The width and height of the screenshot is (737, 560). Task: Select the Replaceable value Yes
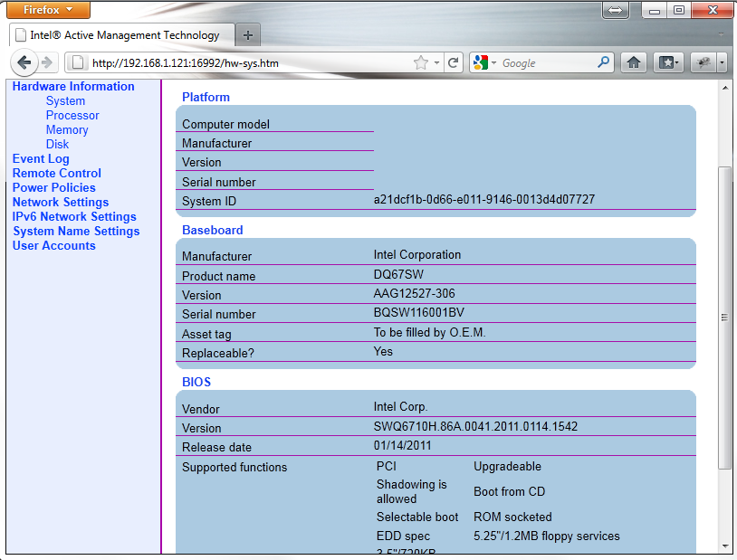click(383, 351)
